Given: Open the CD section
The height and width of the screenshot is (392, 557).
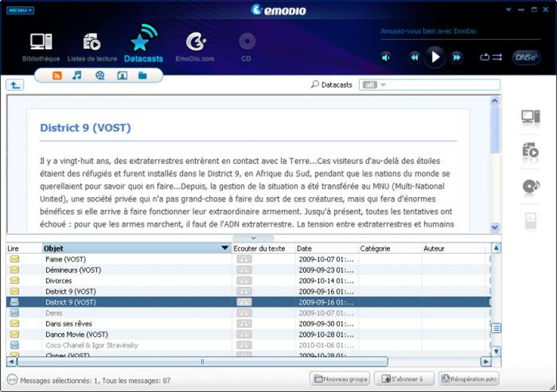Looking at the screenshot, I should pos(246,44).
